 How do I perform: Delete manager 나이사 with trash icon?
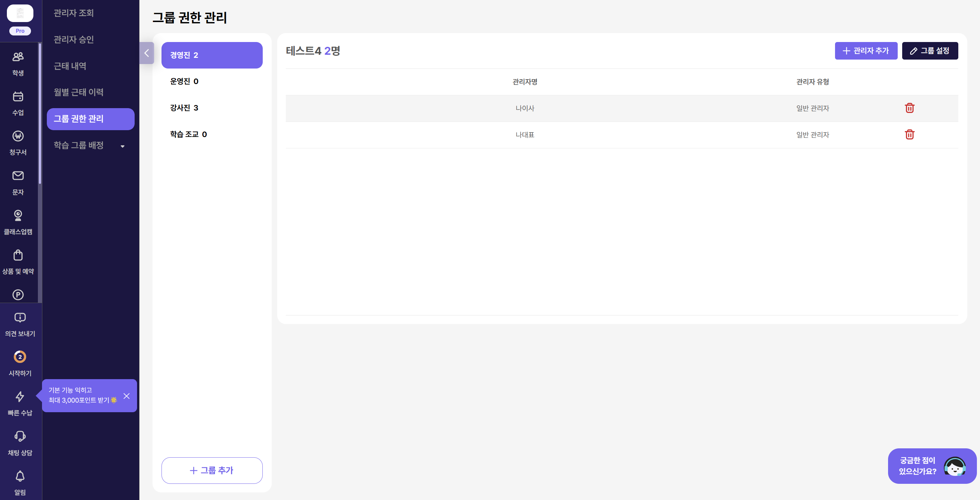pos(909,108)
